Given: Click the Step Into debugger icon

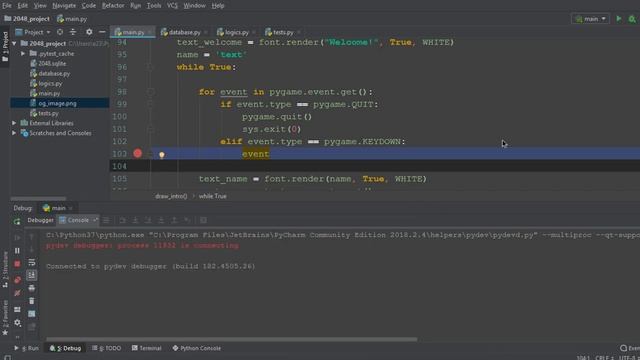Looking at the screenshot, I should (136, 220).
